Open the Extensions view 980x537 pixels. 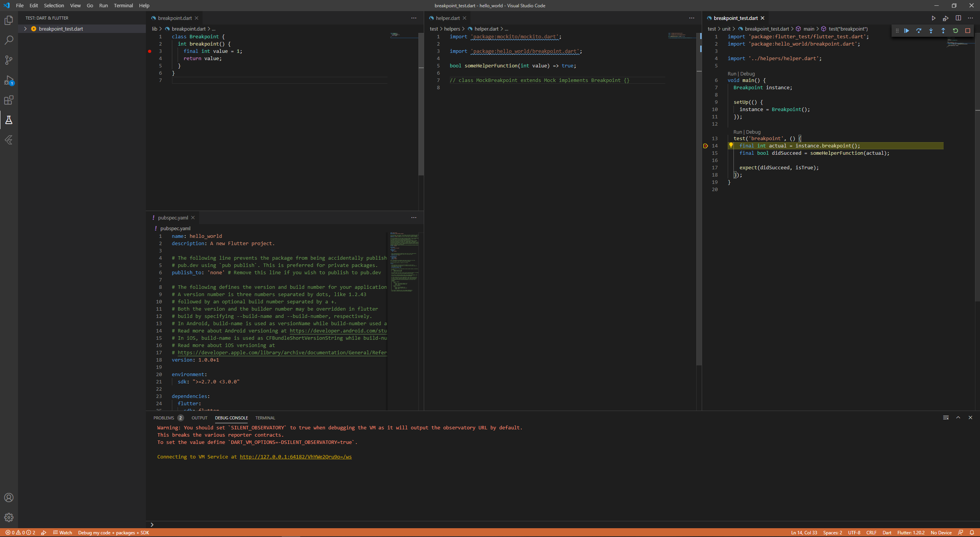coord(9,100)
